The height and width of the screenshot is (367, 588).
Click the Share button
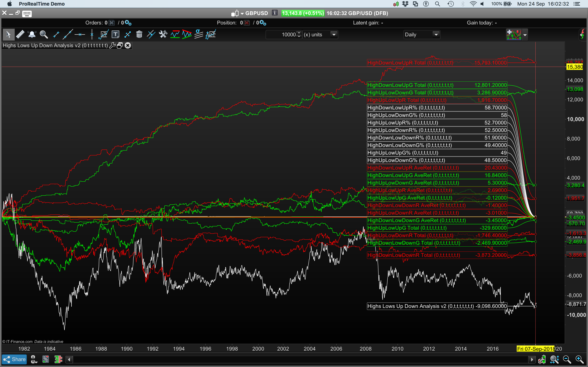pyautogui.click(x=14, y=359)
